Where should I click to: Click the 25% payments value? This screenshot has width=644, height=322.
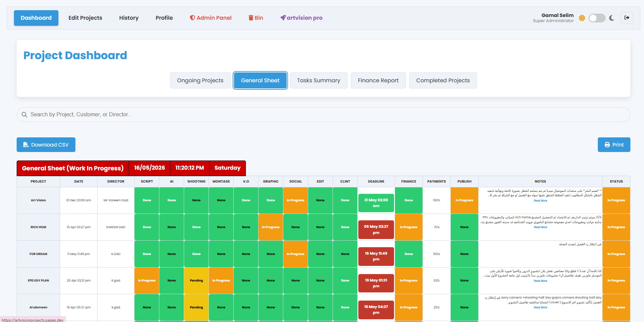pos(436,307)
